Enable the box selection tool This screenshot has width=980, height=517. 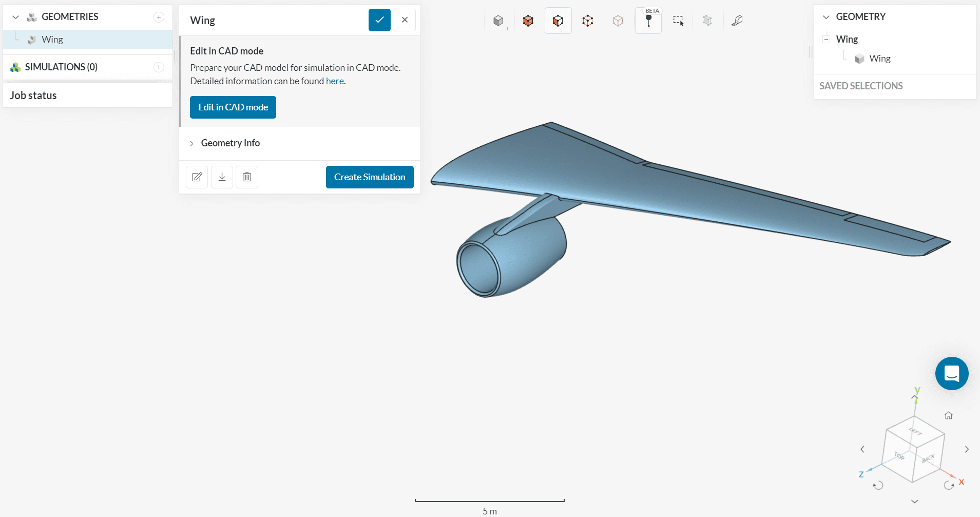click(x=679, y=21)
